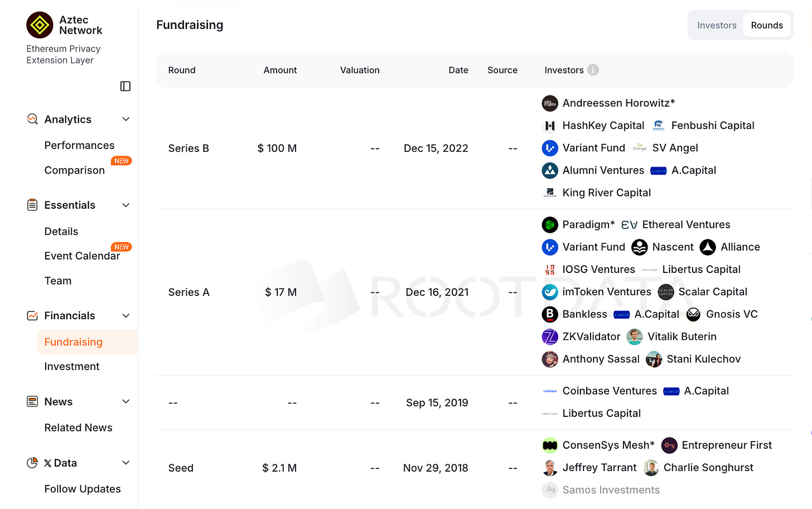Click the Aztec Network logo icon
Viewport: 812px width, 509px height.
tap(40, 25)
